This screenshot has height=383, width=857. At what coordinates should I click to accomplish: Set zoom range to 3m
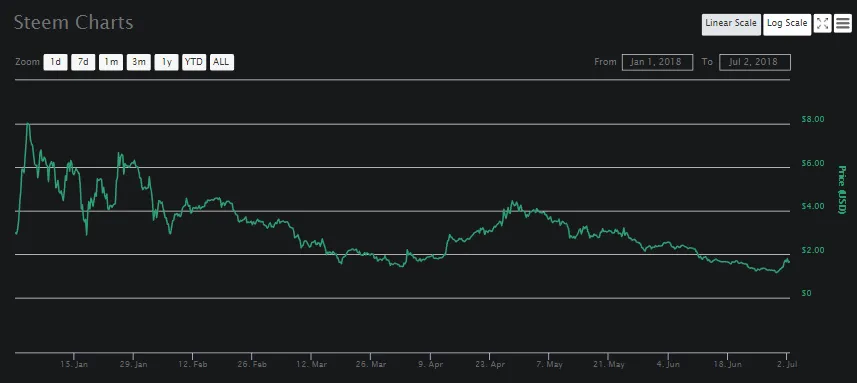point(139,62)
